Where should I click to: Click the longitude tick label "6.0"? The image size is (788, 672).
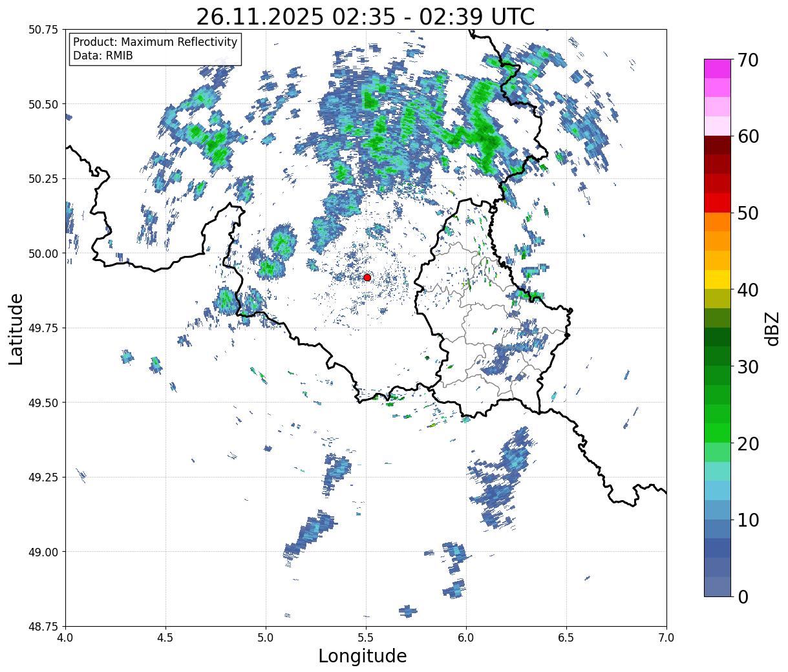click(x=466, y=637)
